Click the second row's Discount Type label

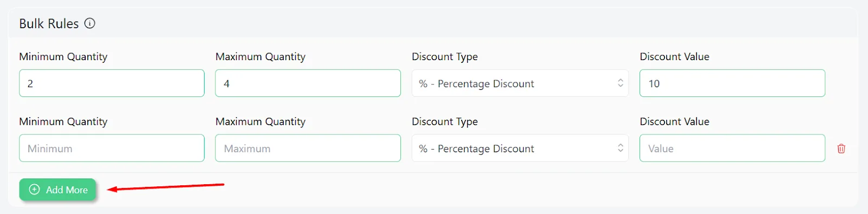(x=445, y=122)
